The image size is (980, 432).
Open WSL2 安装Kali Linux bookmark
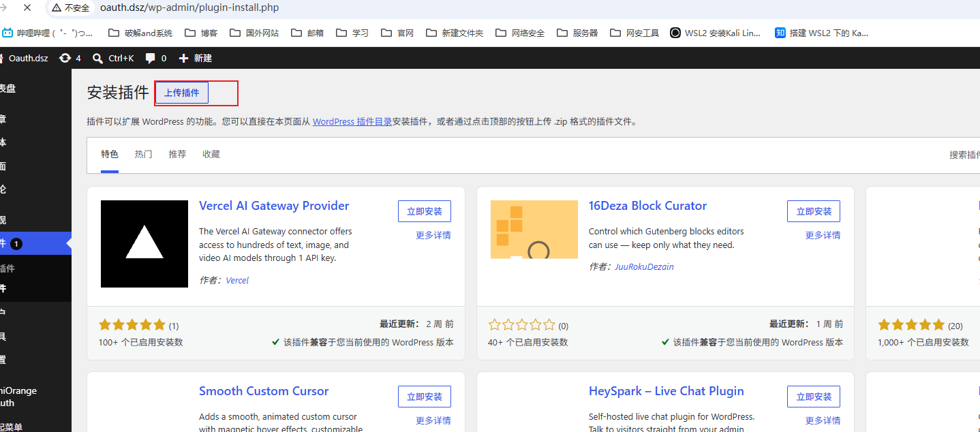click(715, 33)
